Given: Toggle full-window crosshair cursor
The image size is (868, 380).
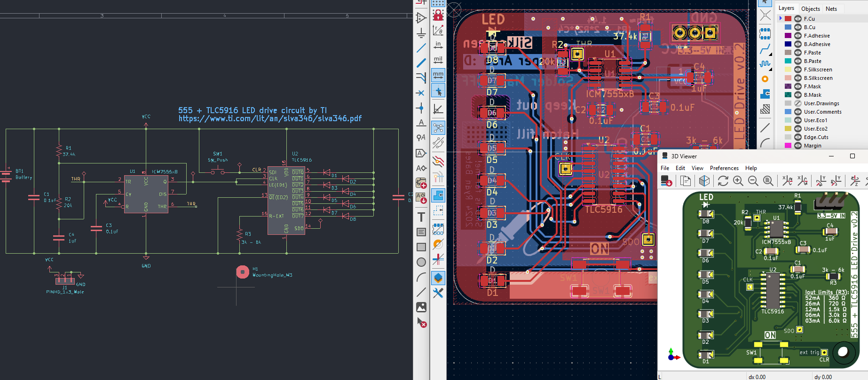Looking at the screenshot, I should pos(438,90).
